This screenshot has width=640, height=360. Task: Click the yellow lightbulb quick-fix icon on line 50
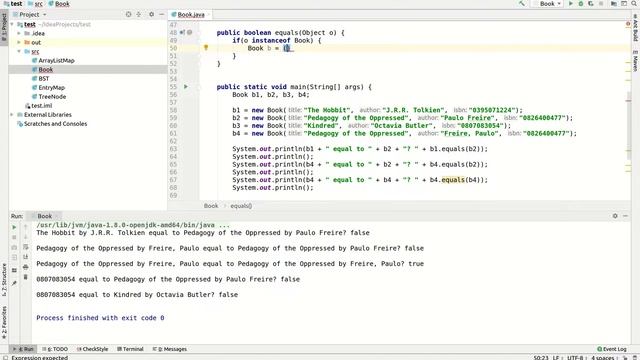206,48
